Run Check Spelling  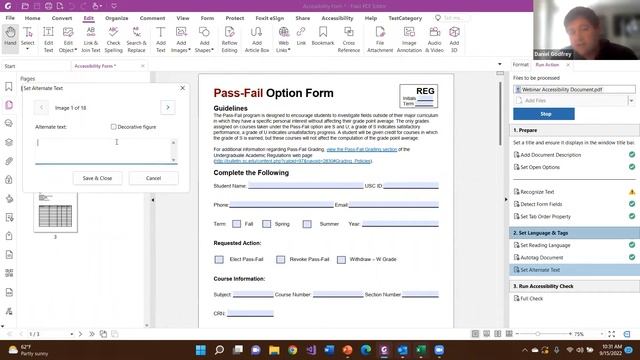click(113, 39)
